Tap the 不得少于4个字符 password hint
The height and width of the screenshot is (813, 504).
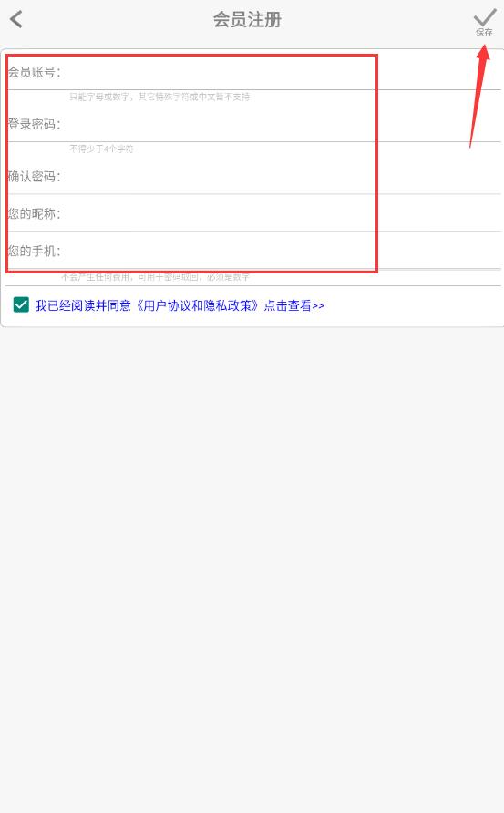click(x=102, y=149)
